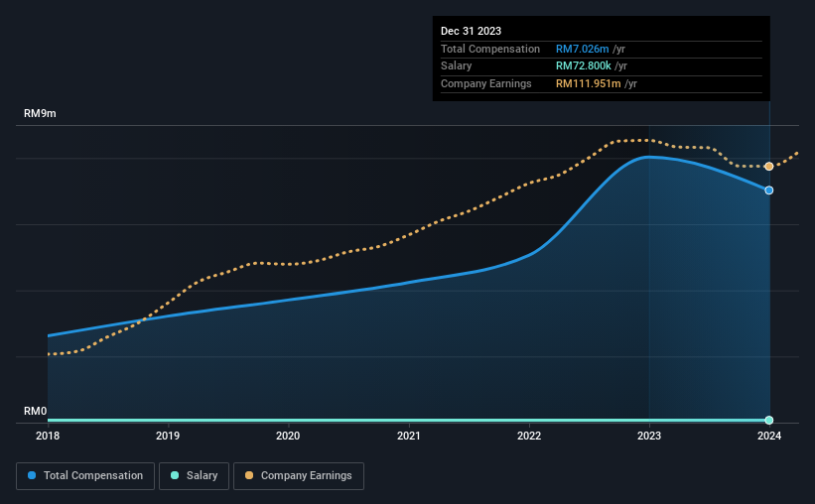Image resolution: width=815 pixels, height=504 pixels.
Task: Select the 2024 x-axis label
Action: click(768, 436)
